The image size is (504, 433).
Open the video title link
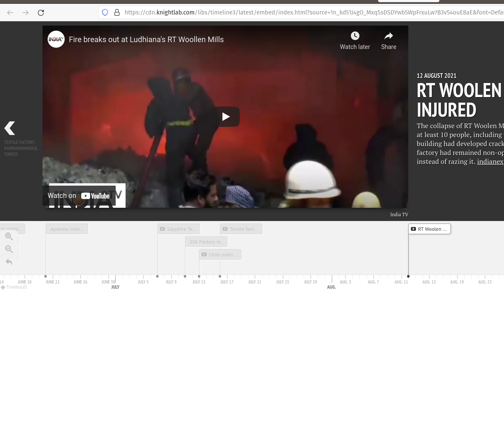pyautogui.click(x=146, y=40)
